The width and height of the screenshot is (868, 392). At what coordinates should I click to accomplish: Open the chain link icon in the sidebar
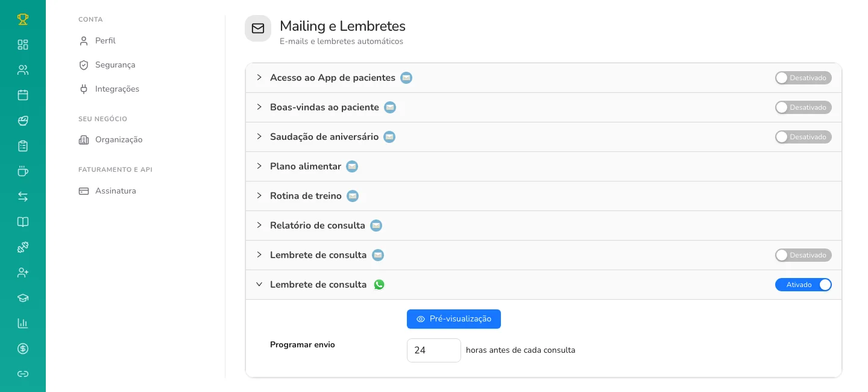click(x=23, y=374)
